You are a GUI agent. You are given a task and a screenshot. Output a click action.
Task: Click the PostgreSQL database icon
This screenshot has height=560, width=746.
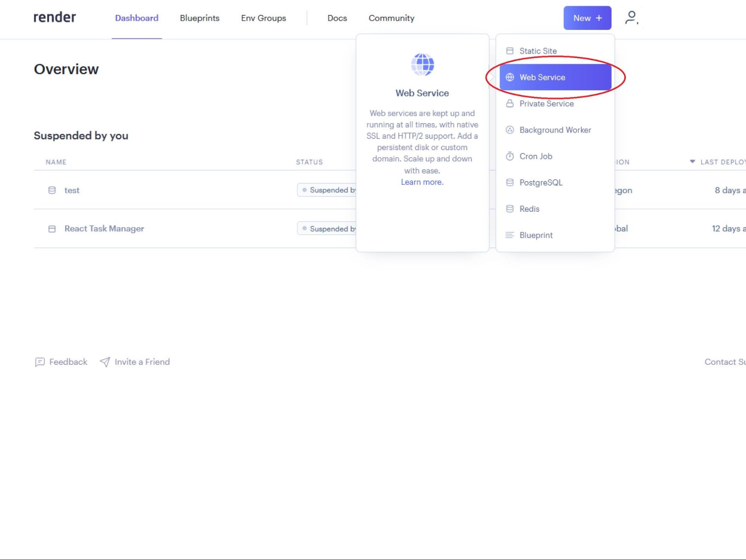point(510,182)
